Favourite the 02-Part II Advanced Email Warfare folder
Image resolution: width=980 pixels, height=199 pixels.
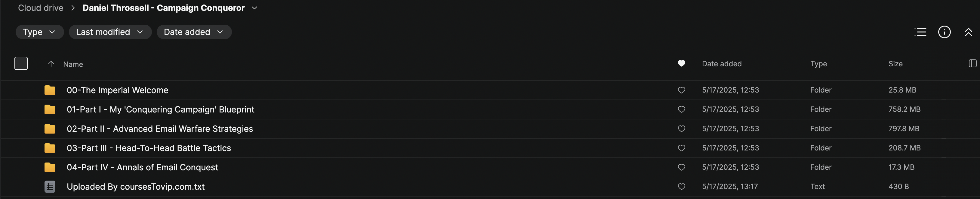point(681,129)
